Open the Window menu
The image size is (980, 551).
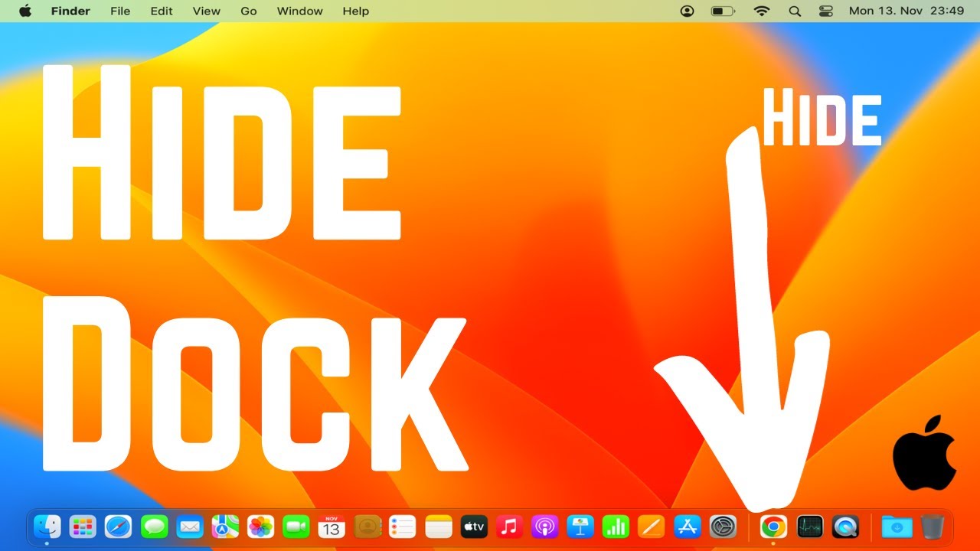coord(300,11)
